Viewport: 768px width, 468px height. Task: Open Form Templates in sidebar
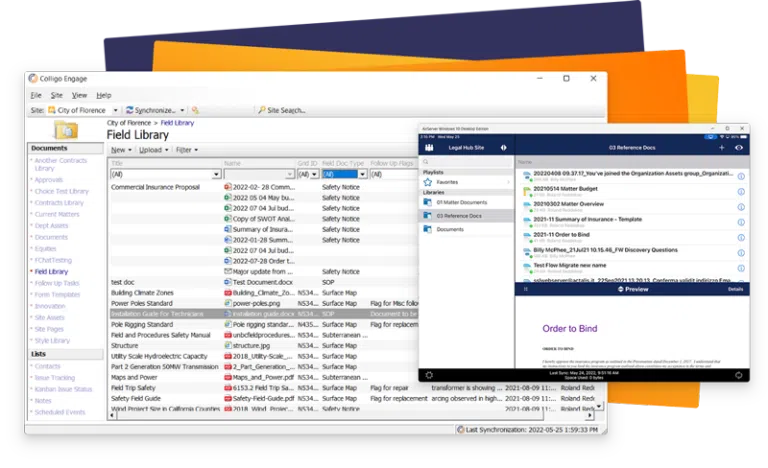point(57,295)
